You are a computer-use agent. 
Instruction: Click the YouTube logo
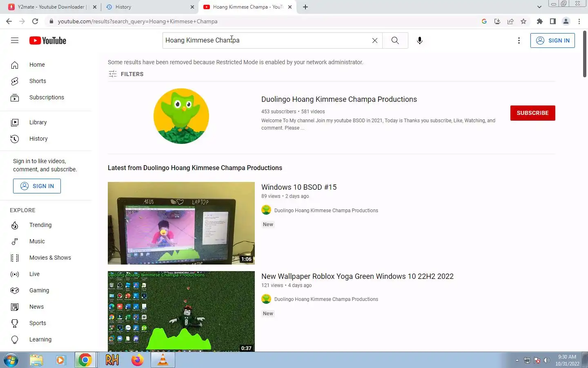click(x=48, y=40)
